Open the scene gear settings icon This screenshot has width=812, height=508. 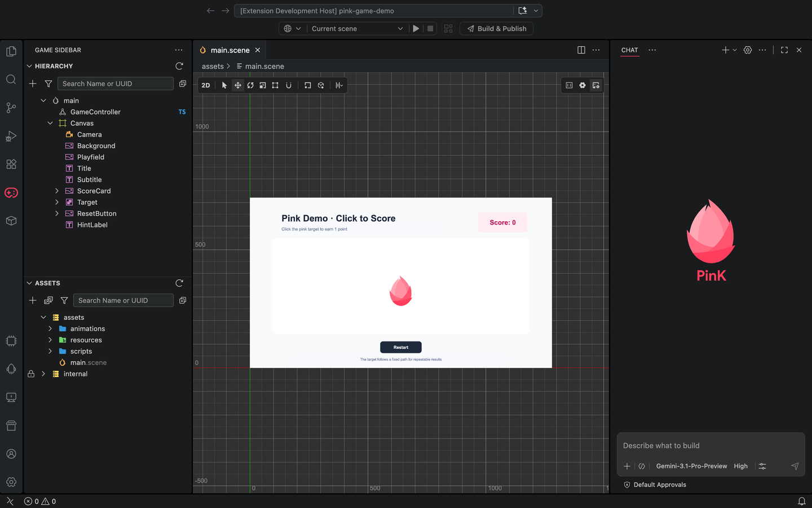[582, 85]
